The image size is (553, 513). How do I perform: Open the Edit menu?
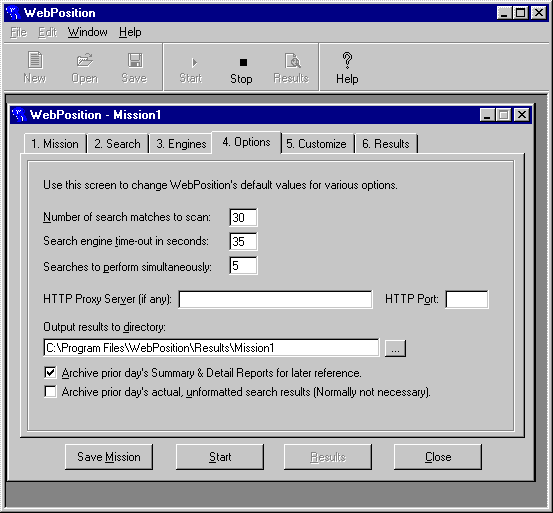[47, 32]
